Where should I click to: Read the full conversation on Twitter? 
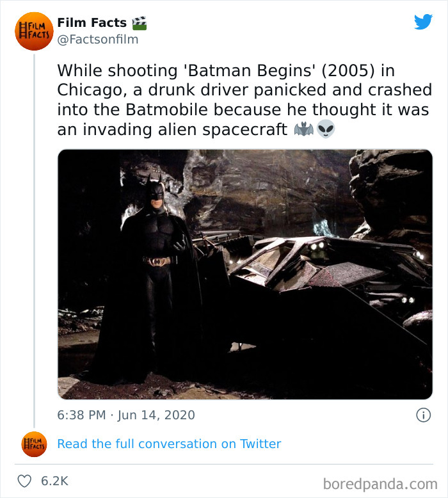coord(169,444)
